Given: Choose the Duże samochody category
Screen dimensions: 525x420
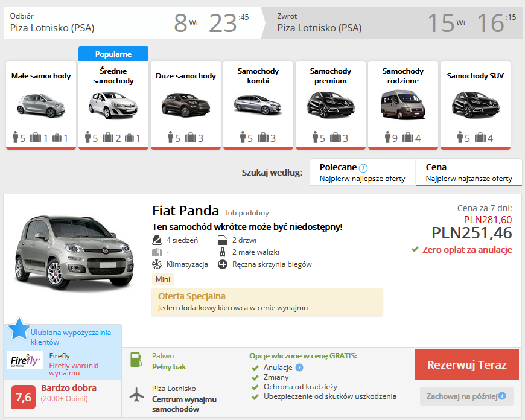Looking at the screenshot, I should [186, 105].
